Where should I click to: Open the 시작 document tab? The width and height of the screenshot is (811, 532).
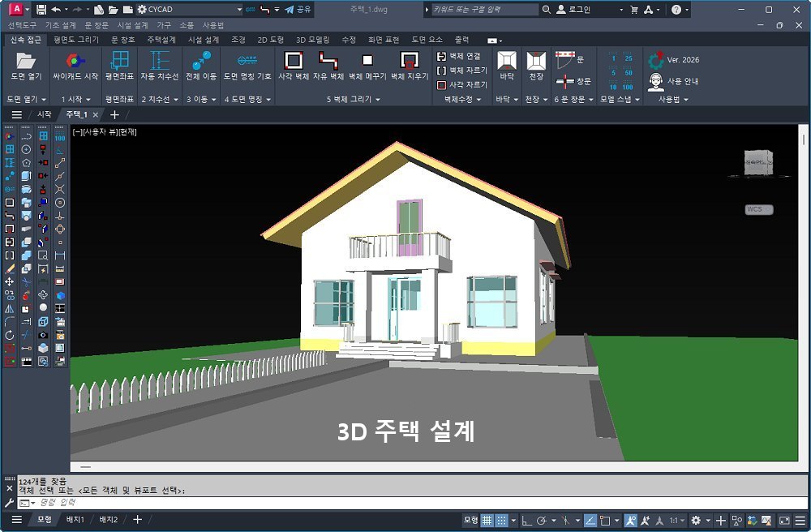point(45,114)
